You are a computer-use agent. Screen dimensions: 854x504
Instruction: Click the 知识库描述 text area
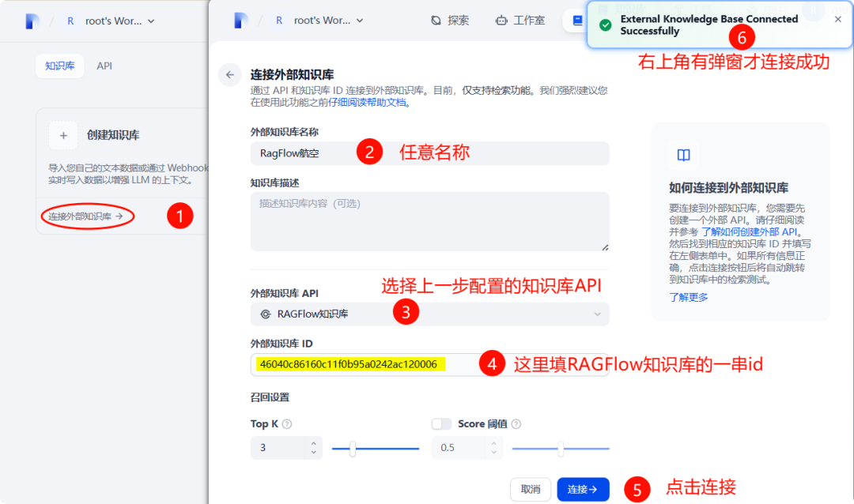429,221
